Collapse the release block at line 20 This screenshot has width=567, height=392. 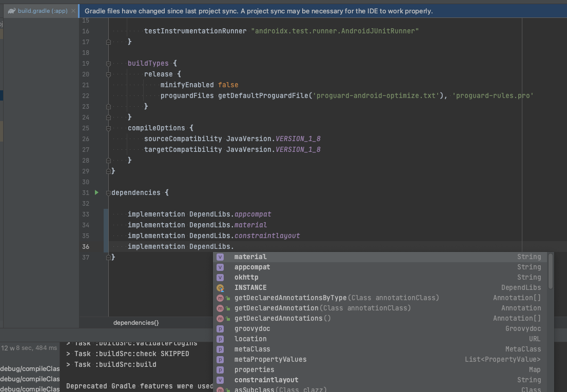pos(108,74)
